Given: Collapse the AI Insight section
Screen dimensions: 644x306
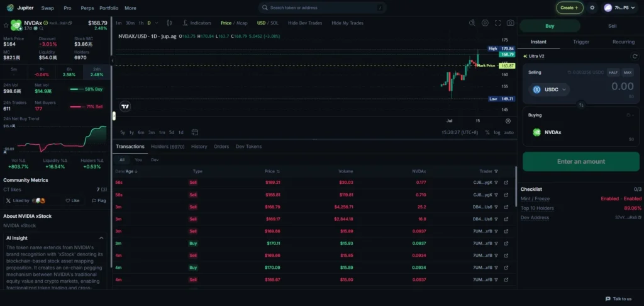Looking at the screenshot, I should 101,238.
